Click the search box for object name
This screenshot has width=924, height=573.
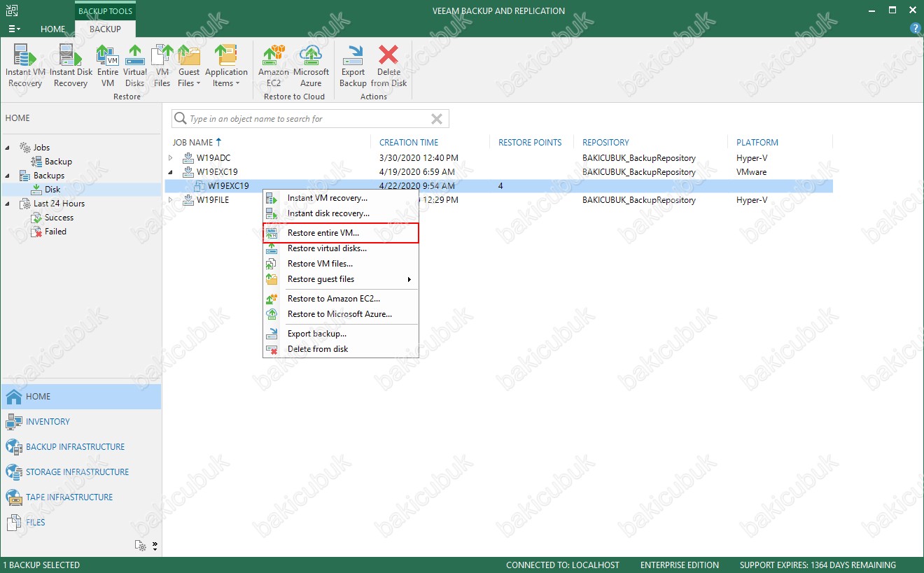pos(310,119)
